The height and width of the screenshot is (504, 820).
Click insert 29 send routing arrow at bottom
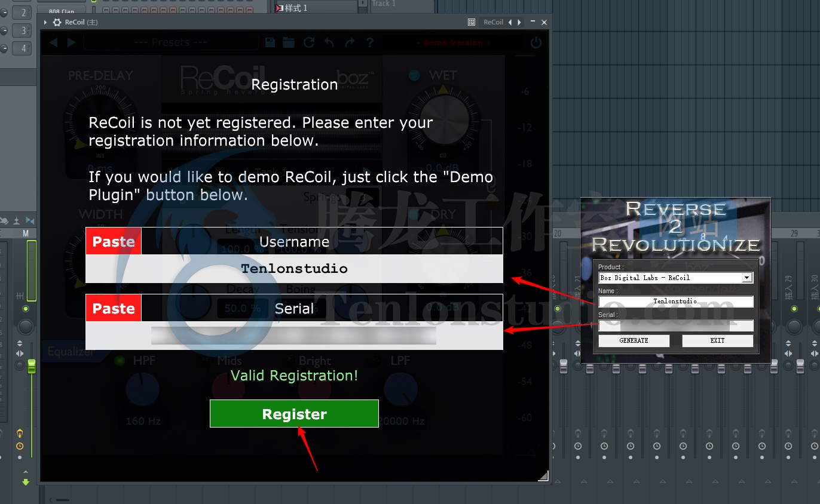(x=794, y=481)
